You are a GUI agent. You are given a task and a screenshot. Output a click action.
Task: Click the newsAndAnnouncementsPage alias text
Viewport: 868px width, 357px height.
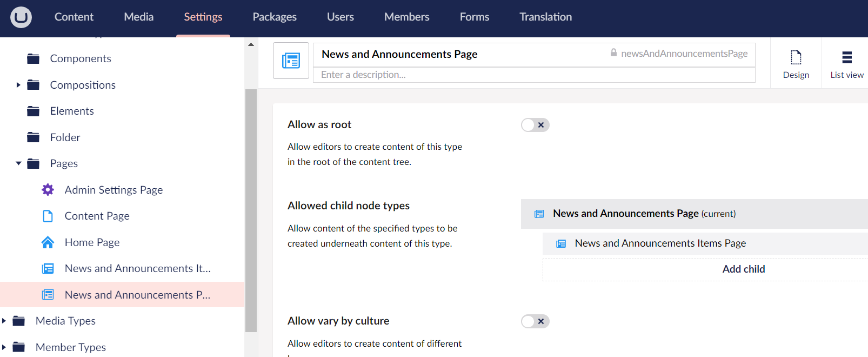coord(684,53)
